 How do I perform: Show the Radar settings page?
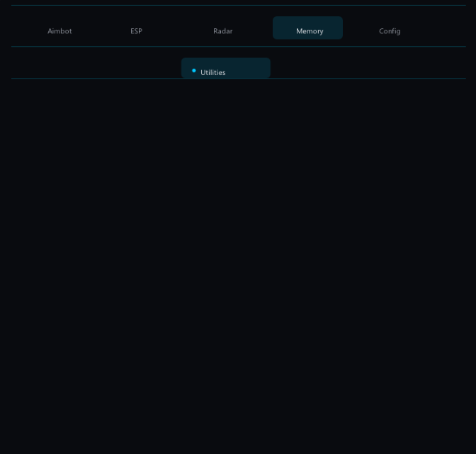pos(222,31)
